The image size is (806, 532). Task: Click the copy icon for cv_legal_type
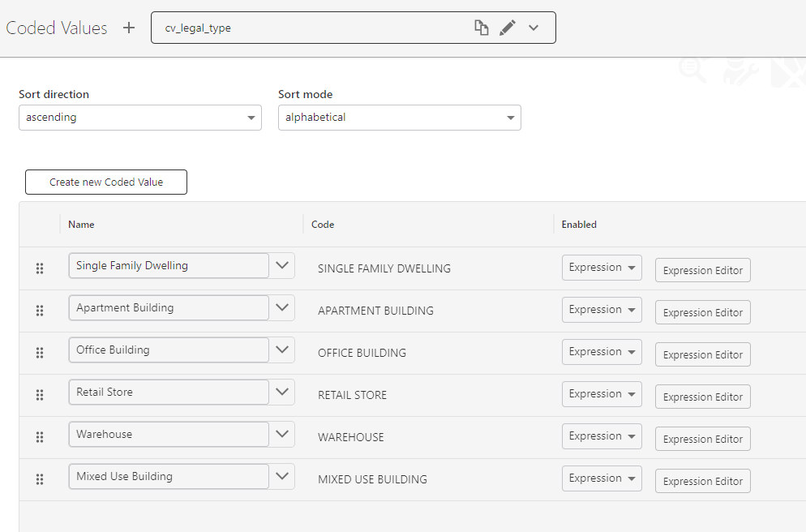click(481, 28)
